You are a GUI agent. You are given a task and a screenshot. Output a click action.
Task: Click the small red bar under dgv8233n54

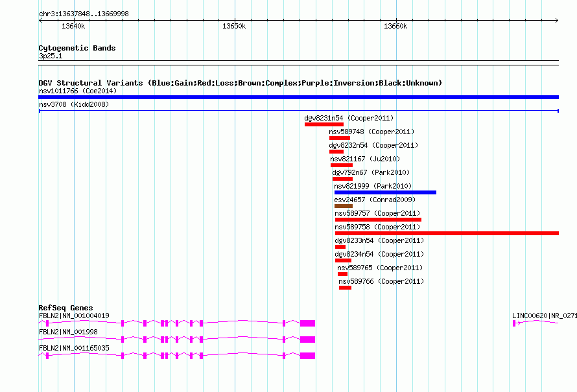pyautogui.click(x=340, y=247)
